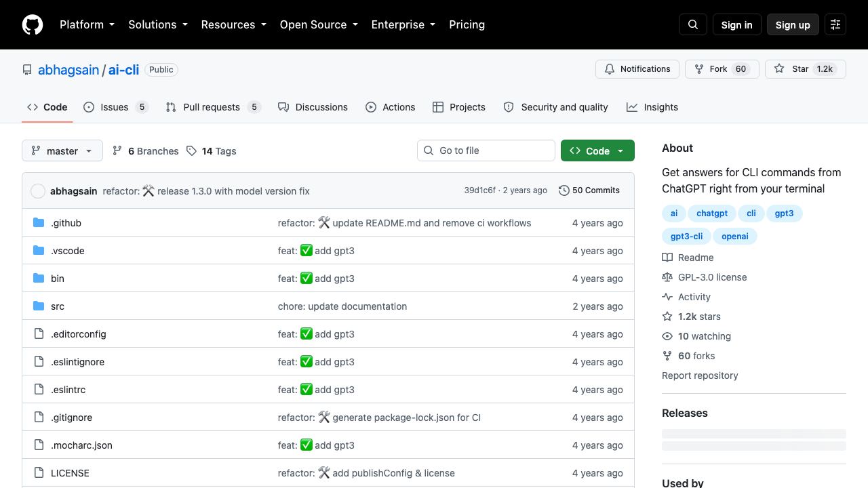This screenshot has width=868, height=488.
Task: Click the fork icon in Fork button
Action: (x=699, y=69)
